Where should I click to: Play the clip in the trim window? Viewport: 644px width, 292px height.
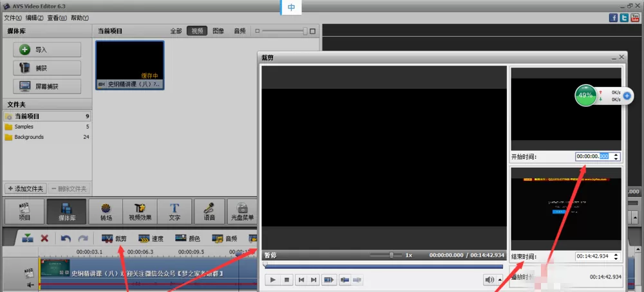pyautogui.click(x=272, y=280)
